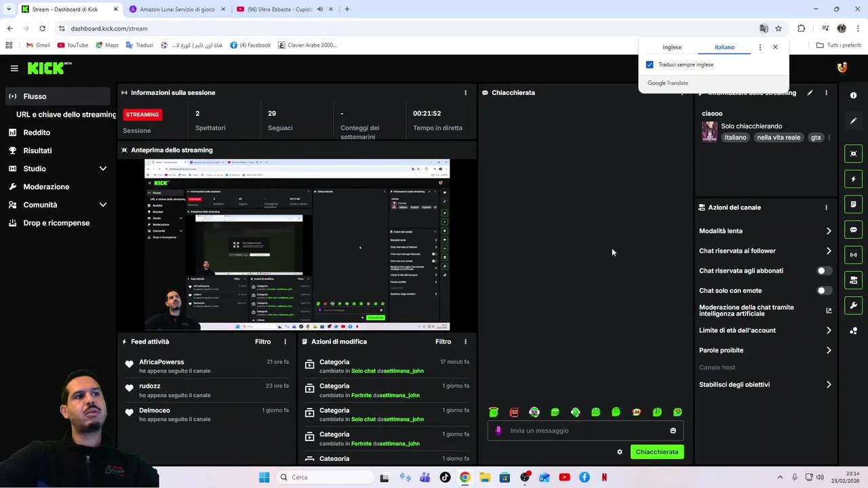
Task: Switch to the Amazon Luna browser tab
Action: pos(176,9)
